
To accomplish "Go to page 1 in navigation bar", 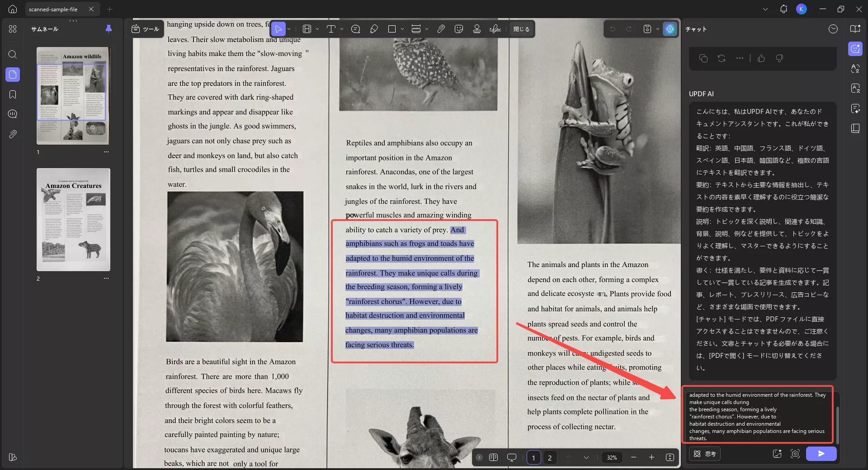I will pos(533,457).
